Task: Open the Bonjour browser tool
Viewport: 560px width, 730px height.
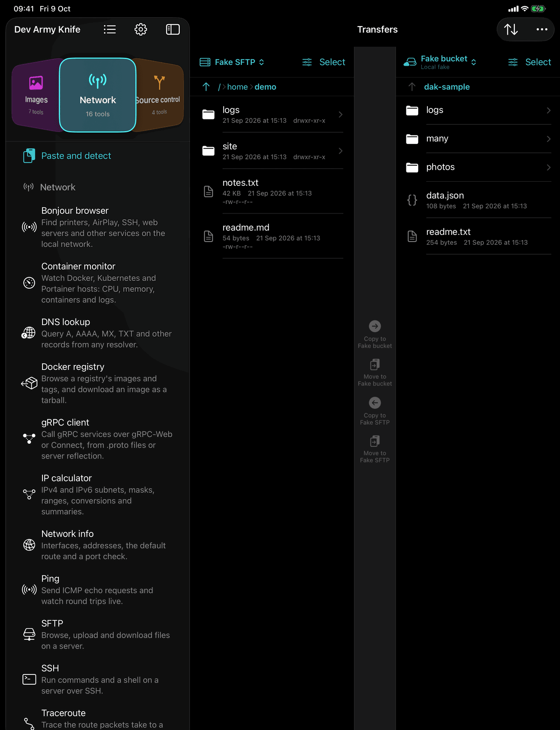Action: click(98, 227)
